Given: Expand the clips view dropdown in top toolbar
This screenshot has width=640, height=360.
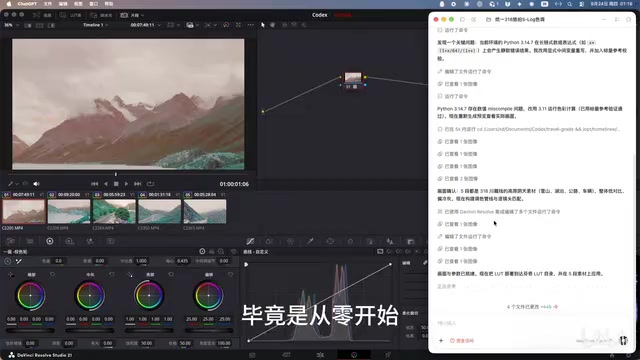Looking at the screenshot, I should pyautogui.click(x=132, y=15).
